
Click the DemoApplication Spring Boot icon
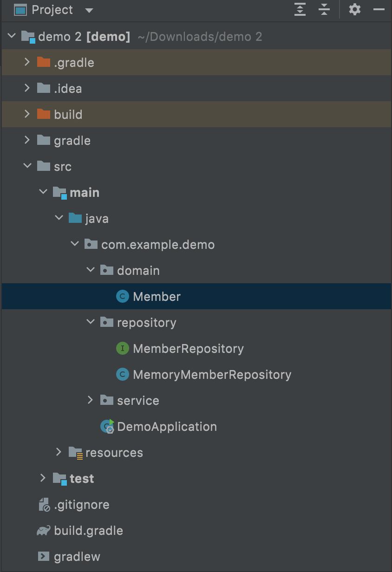(107, 426)
